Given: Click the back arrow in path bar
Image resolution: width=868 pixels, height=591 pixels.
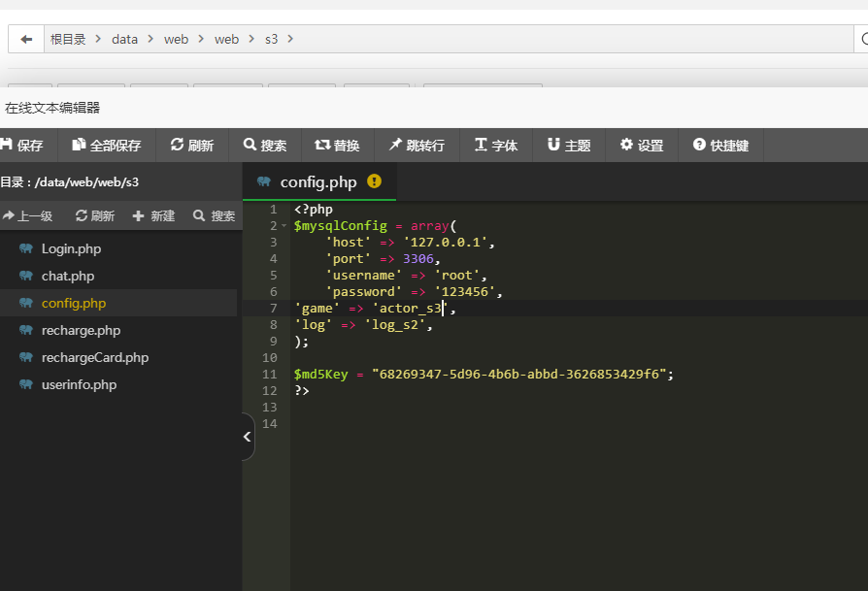Looking at the screenshot, I should click(26, 39).
